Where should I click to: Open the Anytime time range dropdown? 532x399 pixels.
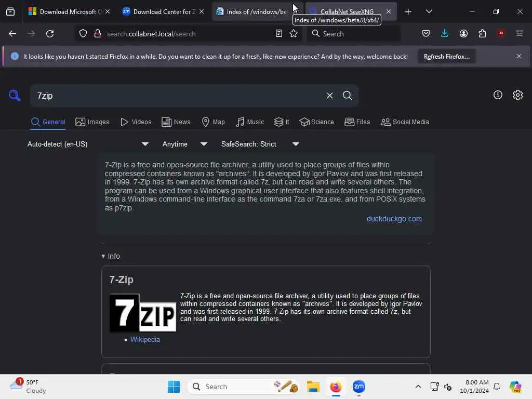coord(185,144)
